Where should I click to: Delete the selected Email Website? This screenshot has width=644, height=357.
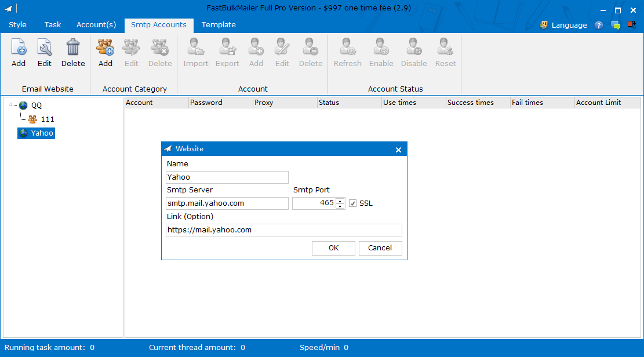coord(73,53)
